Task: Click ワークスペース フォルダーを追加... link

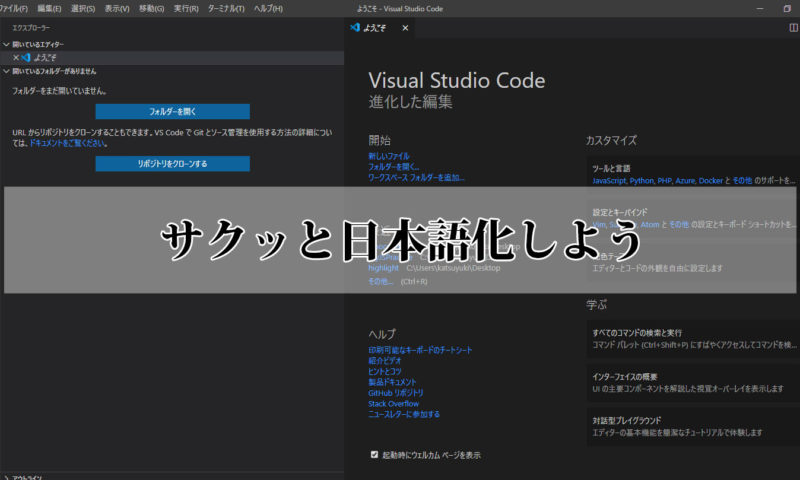Action: click(x=416, y=178)
